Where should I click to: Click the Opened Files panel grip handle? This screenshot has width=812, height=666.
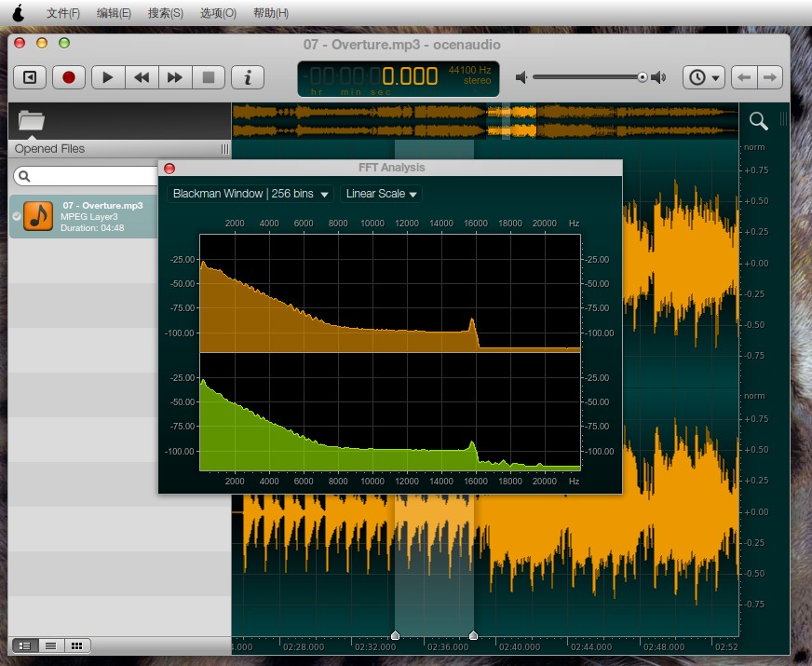pos(224,149)
